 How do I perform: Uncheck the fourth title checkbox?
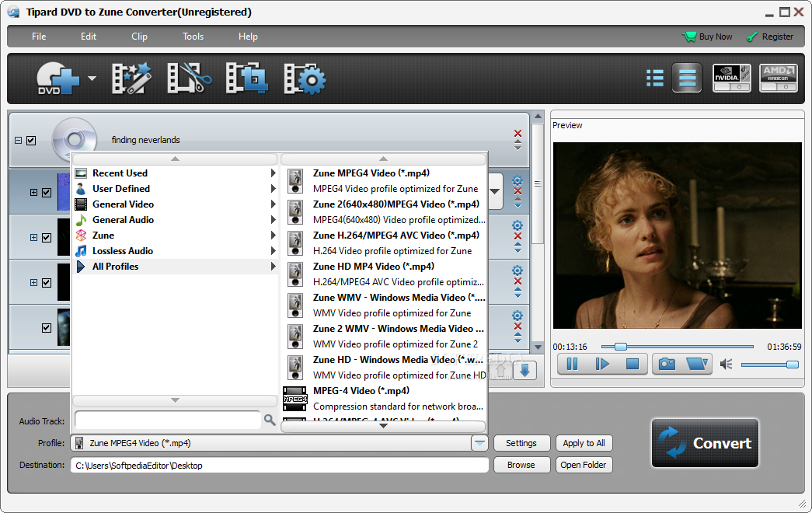pos(47,327)
